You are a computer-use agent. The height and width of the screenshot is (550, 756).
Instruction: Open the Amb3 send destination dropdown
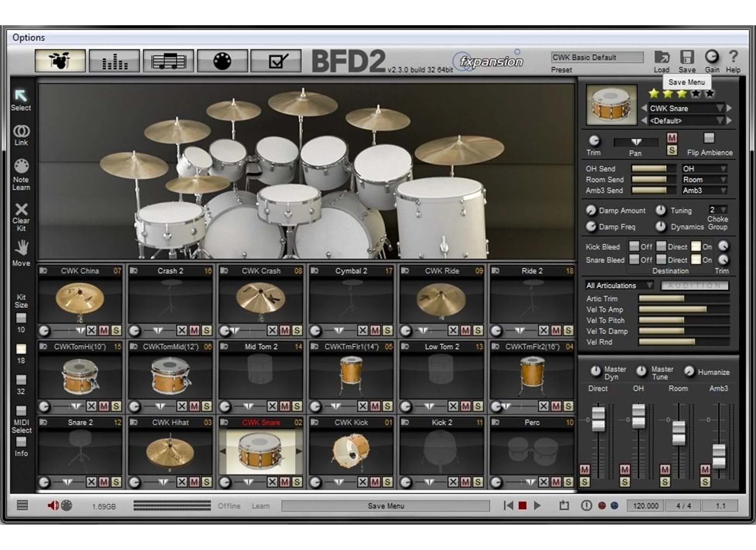(x=704, y=190)
